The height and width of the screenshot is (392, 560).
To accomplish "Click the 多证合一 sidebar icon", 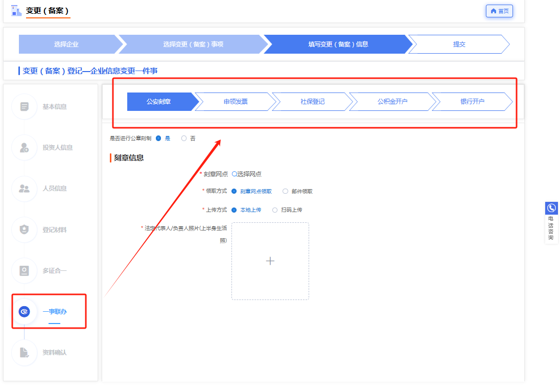I will coord(25,270).
